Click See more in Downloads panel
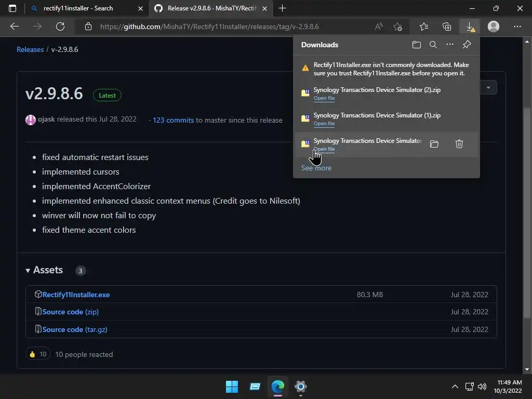The width and height of the screenshot is (532, 399). click(x=316, y=168)
